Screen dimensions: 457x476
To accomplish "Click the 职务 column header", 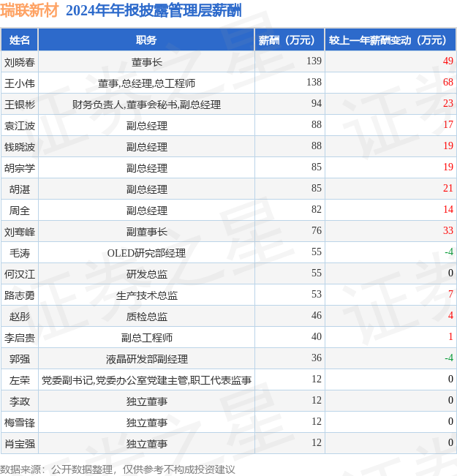I will [x=146, y=39].
